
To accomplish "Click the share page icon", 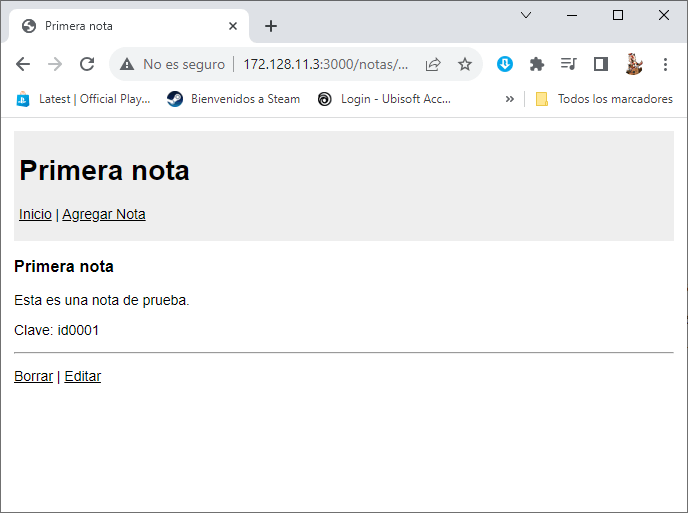I will [433, 64].
